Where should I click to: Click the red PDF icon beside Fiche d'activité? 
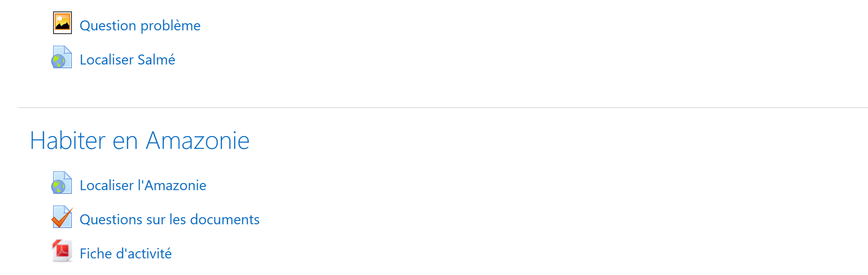[x=62, y=251]
